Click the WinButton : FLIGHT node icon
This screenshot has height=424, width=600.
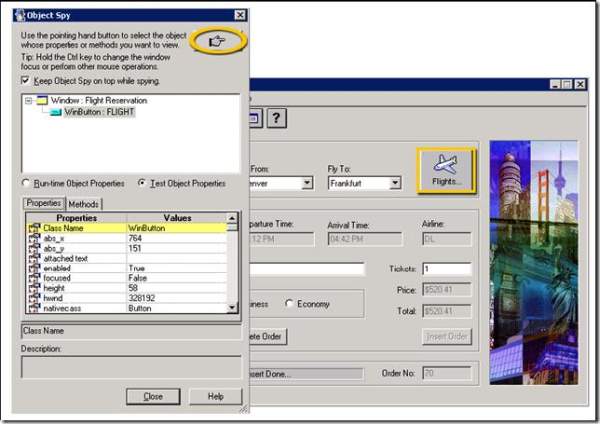pyautogui.click(x=56, y=112)
